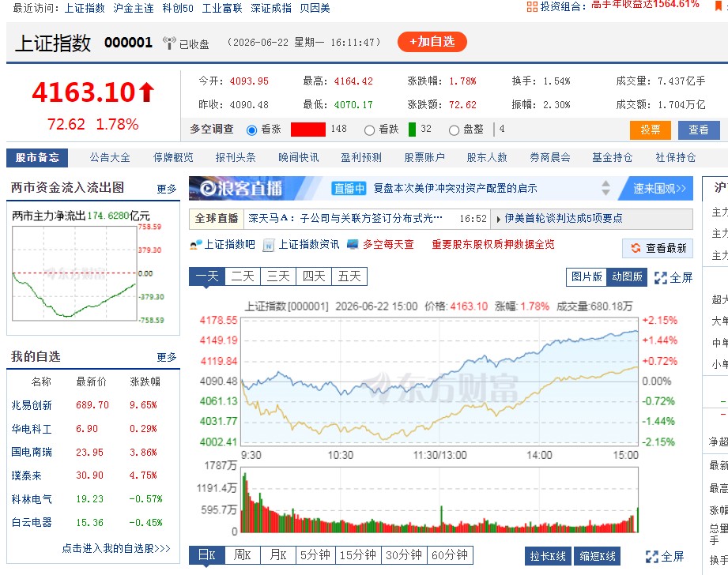Screen dimensions: 728x575
Task: Open 股市备忘 menu item
Action: 37,158
